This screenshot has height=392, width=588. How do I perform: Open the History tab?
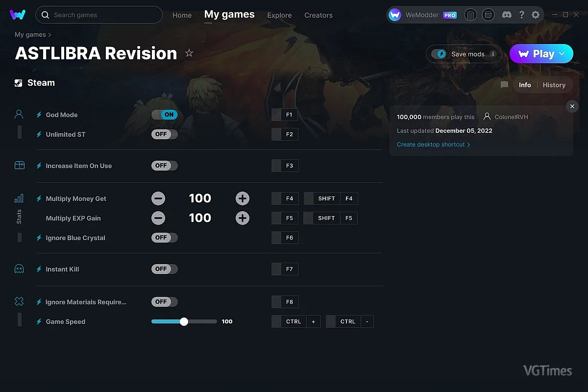(554, 85)
